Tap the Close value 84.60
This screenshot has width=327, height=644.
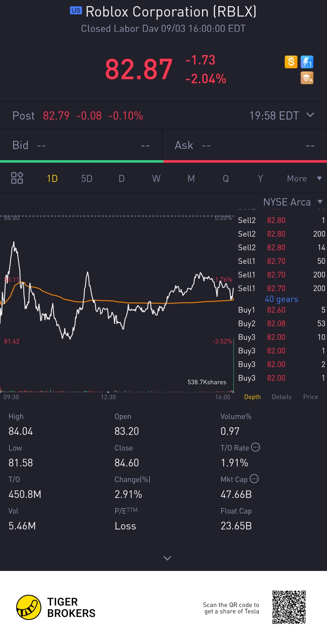(126, 463)
